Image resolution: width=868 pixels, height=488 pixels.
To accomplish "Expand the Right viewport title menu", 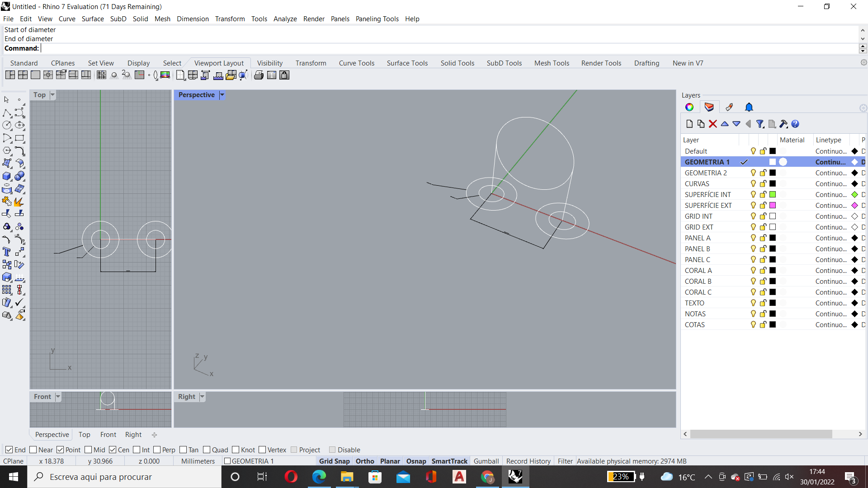I will click(x=202, y=397).
